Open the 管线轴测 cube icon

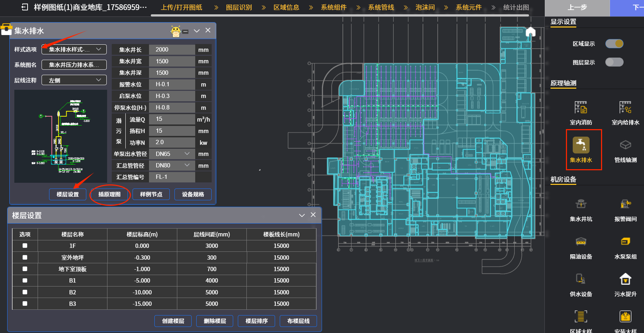tap(625, 145)
